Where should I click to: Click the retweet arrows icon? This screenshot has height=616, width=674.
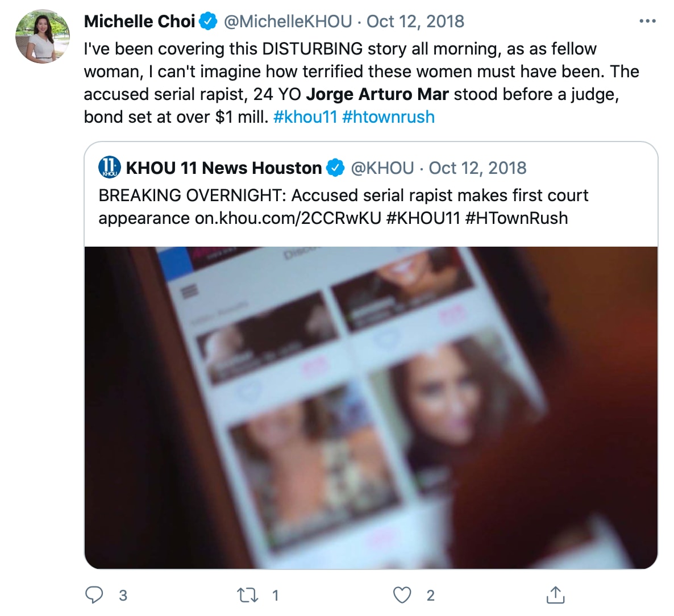[247, 595]
